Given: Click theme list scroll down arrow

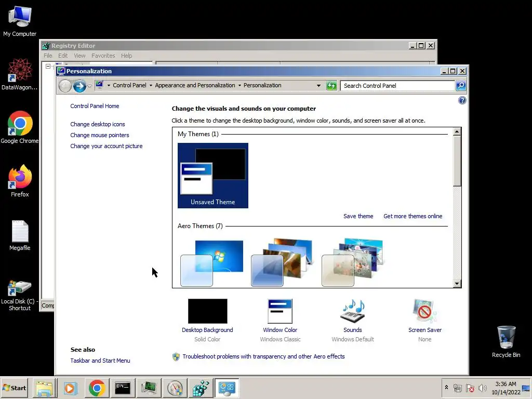Looking at the screenshot, I should [x=457, y=284].
